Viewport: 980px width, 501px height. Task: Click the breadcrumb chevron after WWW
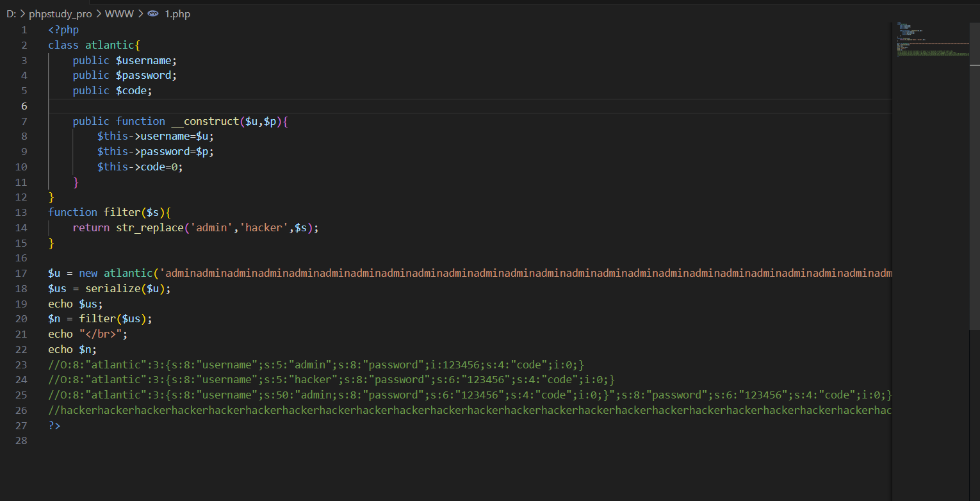(x=140, y=13)
